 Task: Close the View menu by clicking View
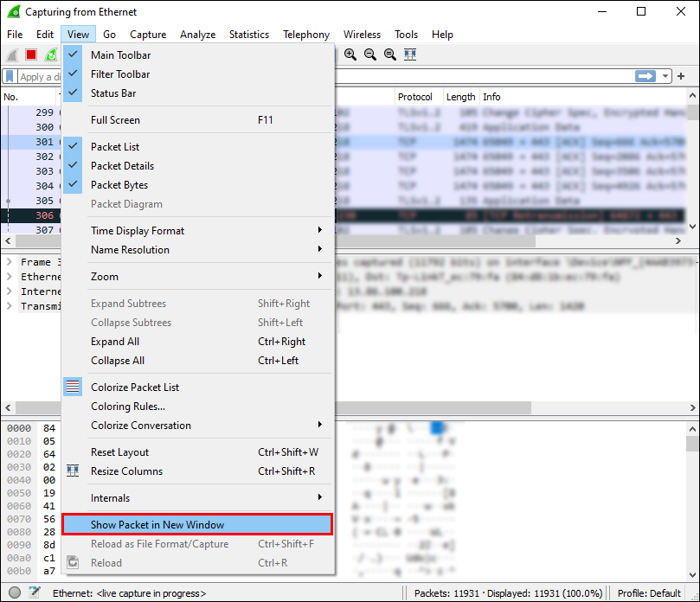pyautogui.click(x=78, y=35)
